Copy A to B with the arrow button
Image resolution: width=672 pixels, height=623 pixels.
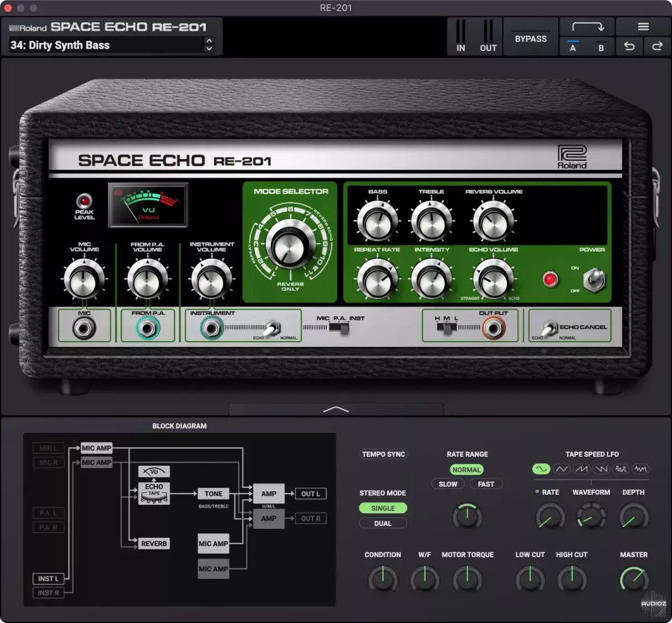(x=587, y=27)
